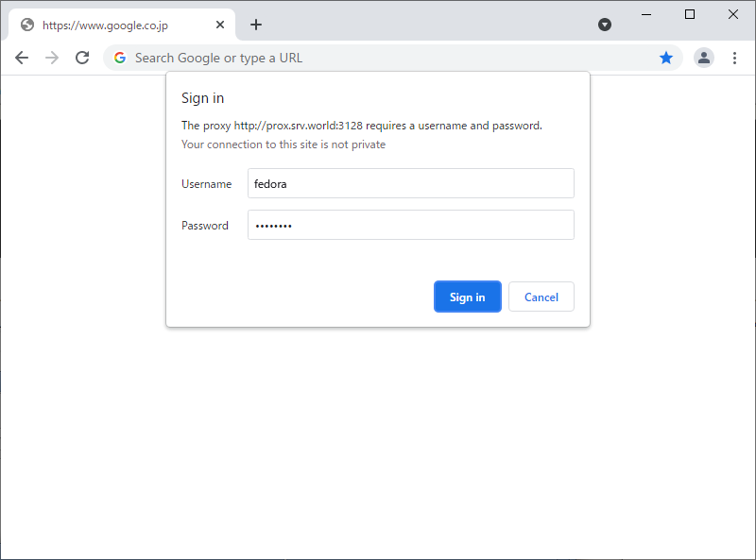Viewport: 756px width, 560px height.
Task: Click the Google G icon in the address bar
Action: (120, 58)
